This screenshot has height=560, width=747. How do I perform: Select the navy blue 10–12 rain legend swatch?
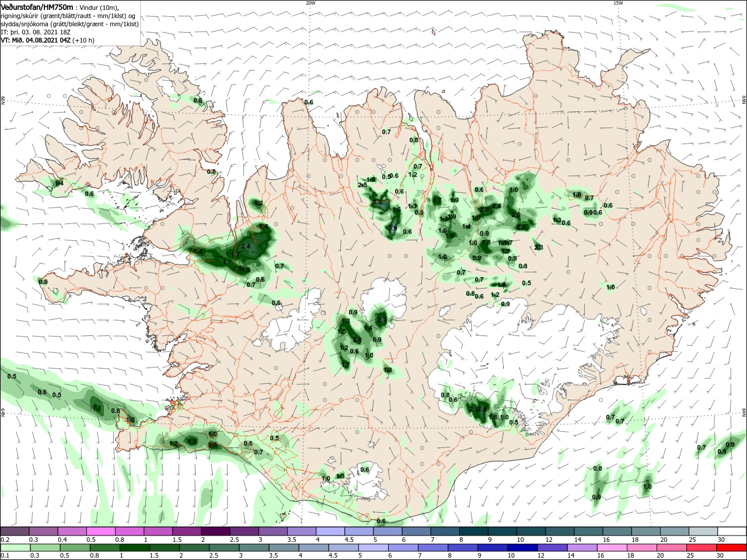click(524, 548)
